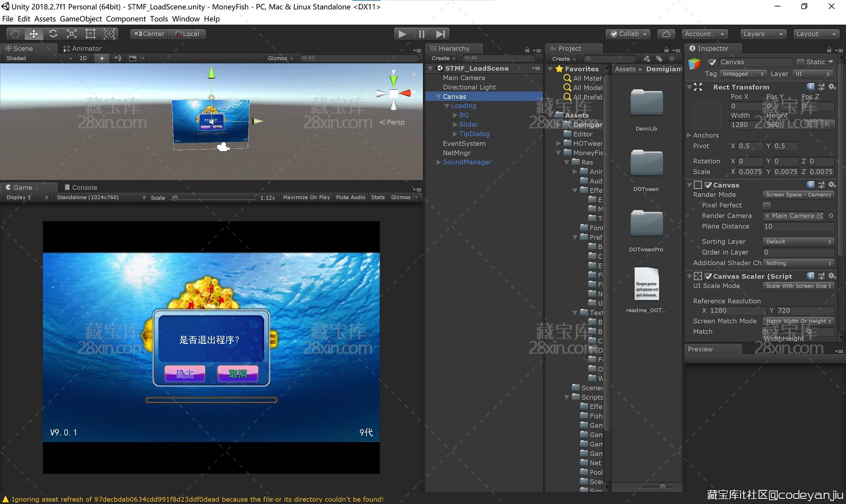This screenshot has height=504, width=846.
Task: Select the Hand tool in toolbar
Action: tap(15, 34)
